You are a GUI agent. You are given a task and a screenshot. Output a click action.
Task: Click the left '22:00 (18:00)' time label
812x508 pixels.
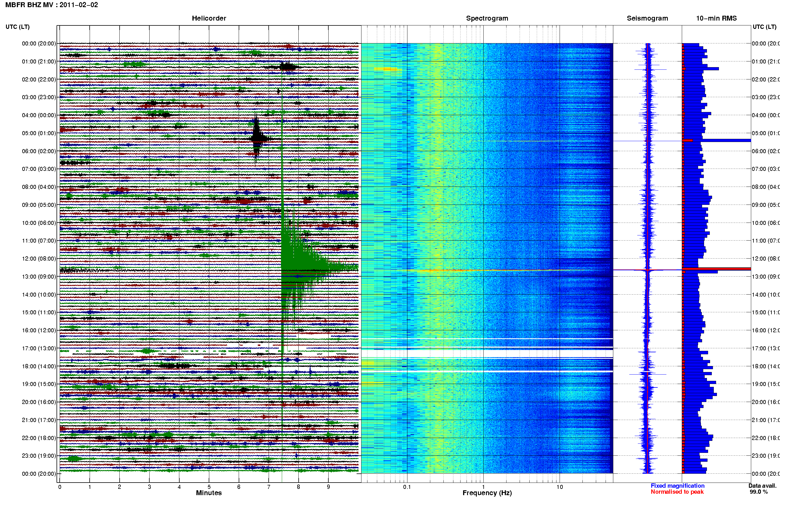[x=39, y=438]
